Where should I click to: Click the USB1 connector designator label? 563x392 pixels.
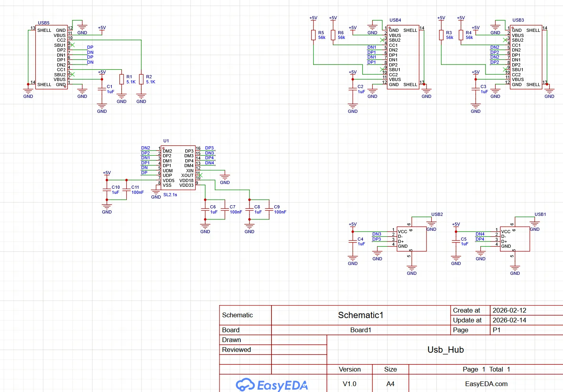[540, 214]
